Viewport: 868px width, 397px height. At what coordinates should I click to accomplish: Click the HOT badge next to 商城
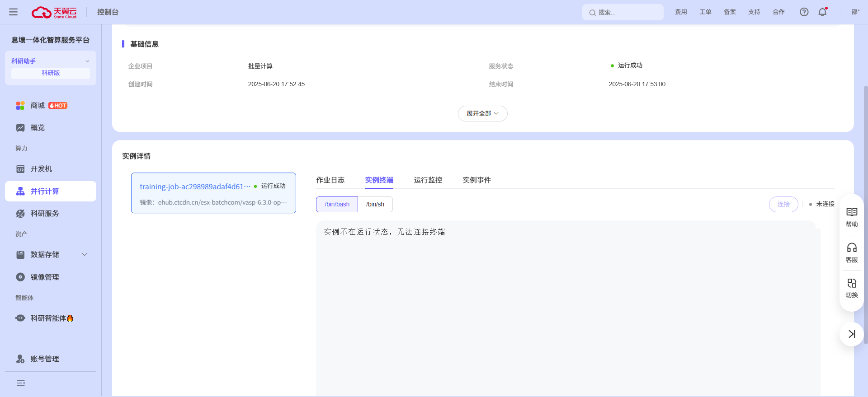click(58, 106)
